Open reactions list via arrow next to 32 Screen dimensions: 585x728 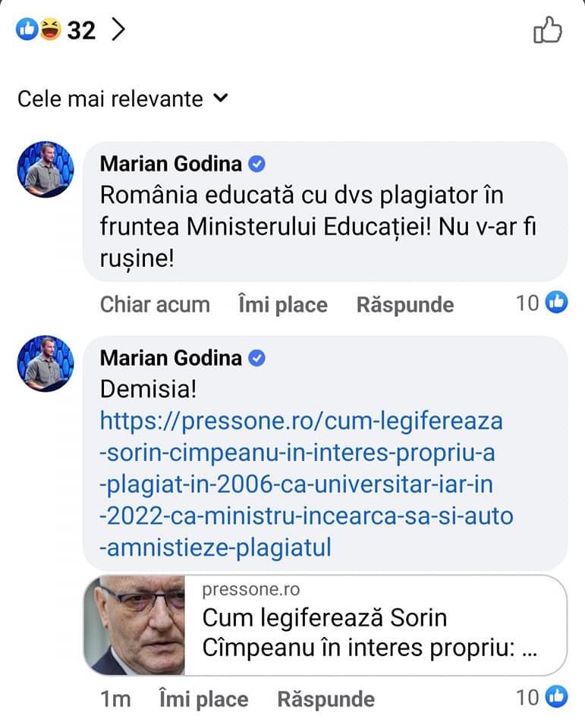(x=118, y=30)
